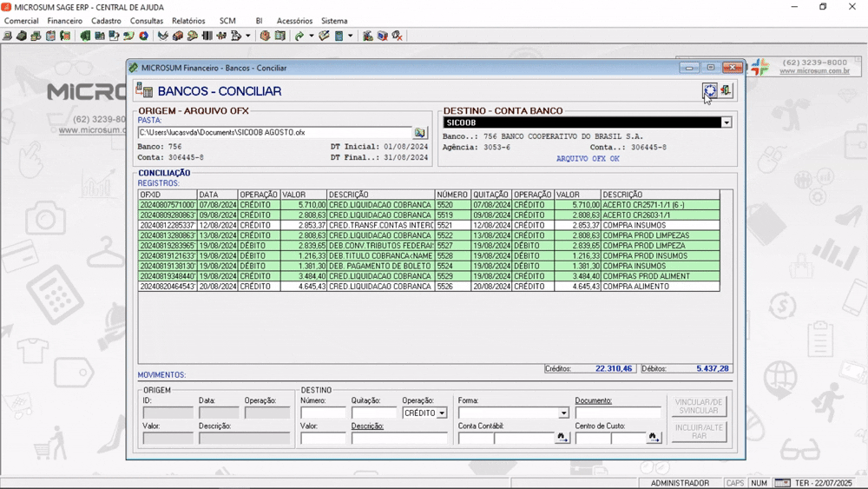Click the Documento input field
Viewport: 868px width, 489px height.
click(618, 413)
